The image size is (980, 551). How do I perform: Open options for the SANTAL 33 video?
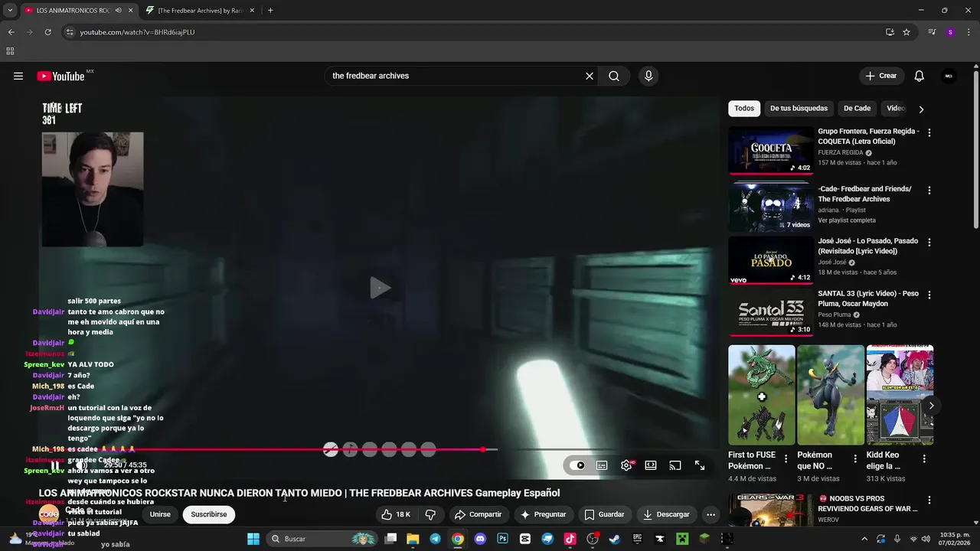point(929,295)
